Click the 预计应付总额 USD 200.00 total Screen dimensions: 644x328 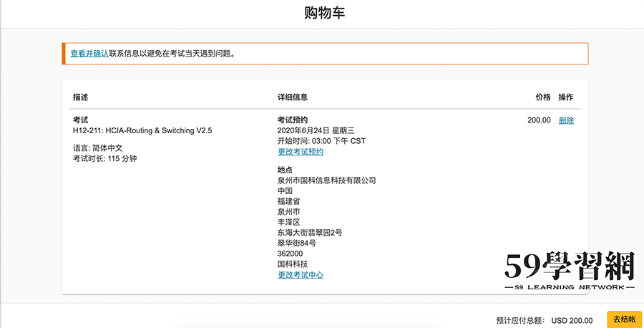coord(545,320)
